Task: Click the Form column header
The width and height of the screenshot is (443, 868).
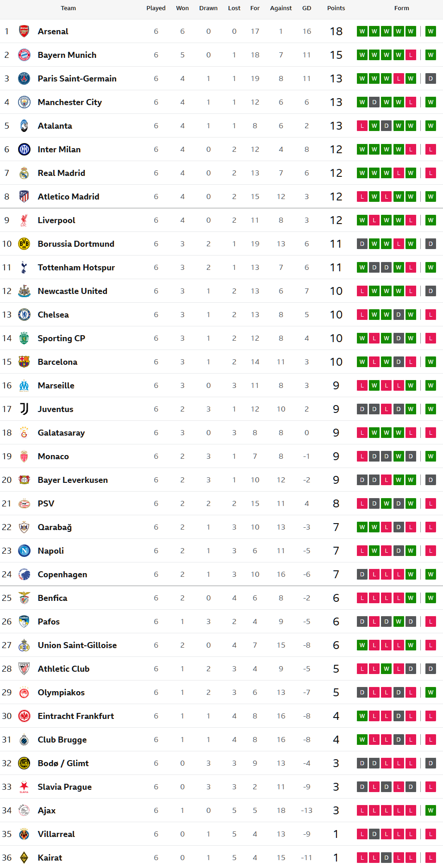Action: coord(402,8)
